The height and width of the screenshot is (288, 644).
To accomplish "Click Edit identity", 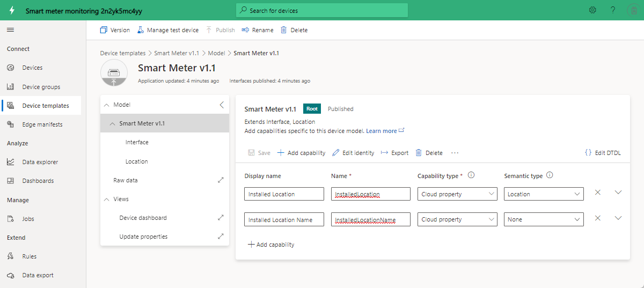I will click(353, 153).
